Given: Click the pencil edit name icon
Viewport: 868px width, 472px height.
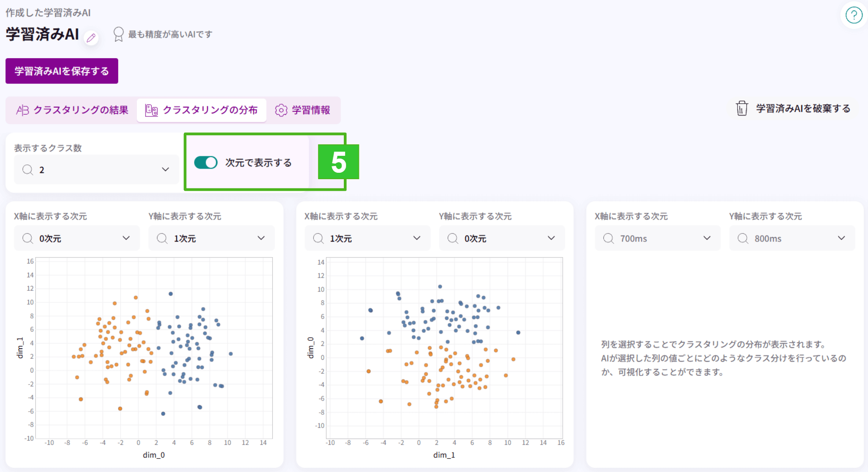Looking at the screenshot, I should click(91, 38).
